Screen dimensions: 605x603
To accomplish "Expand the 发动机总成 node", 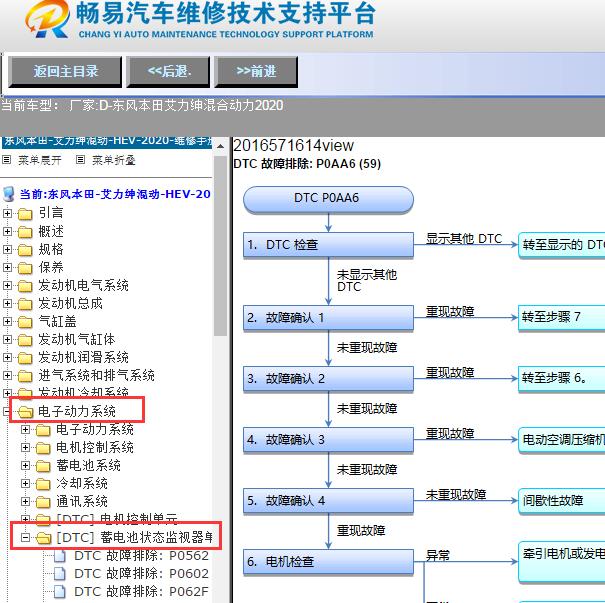I will (x=7, y=303).
